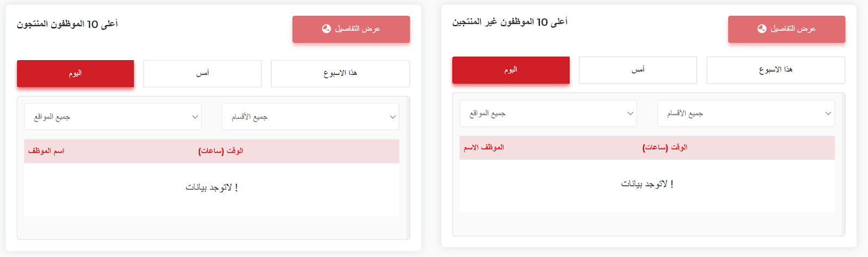Click الوقت (ساعات) header in unproductive table
Screen dimensions: 868x257
[x=665, y=147]
